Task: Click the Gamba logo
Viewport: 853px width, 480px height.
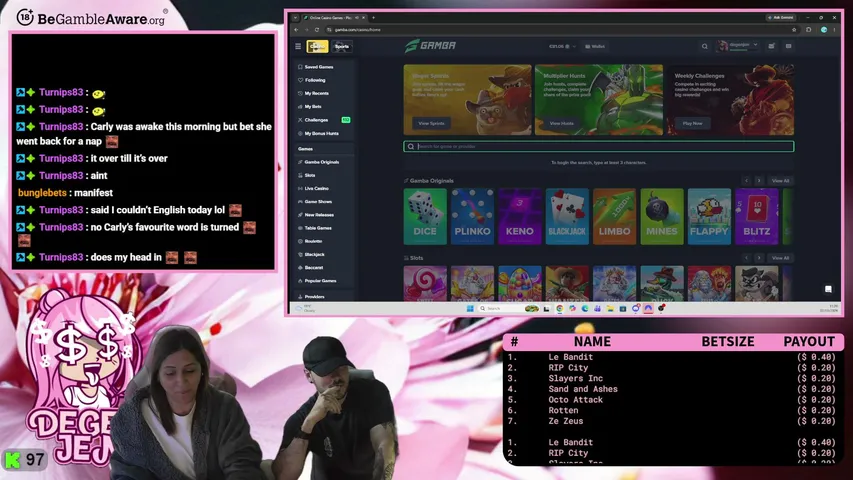Action: (x=430, y=46)
